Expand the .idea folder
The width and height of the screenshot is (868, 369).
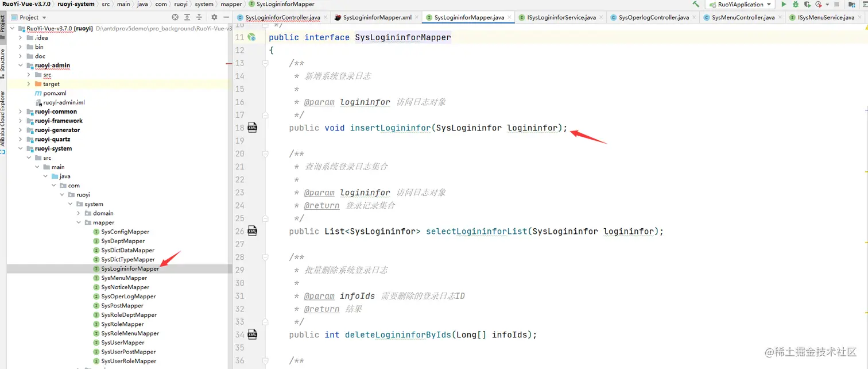click(21, 37)
